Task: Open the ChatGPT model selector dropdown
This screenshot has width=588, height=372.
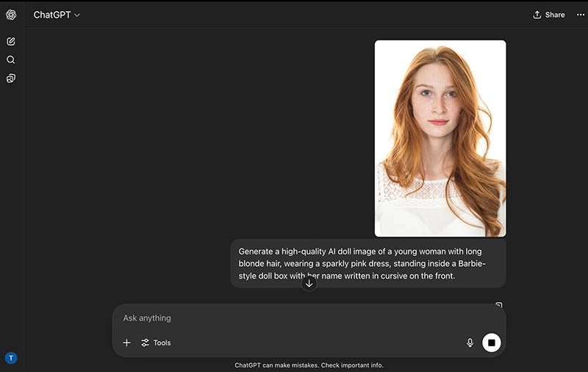Action: coord(57,15)
